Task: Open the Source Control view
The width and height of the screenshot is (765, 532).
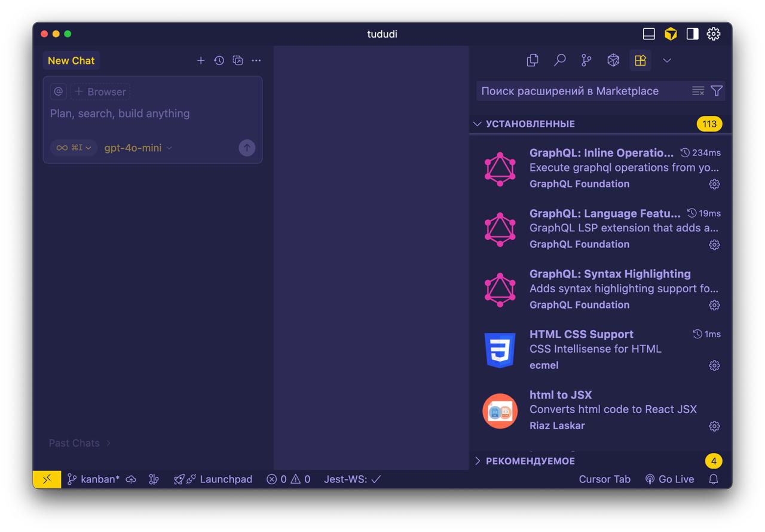Action: coord(586,60)
